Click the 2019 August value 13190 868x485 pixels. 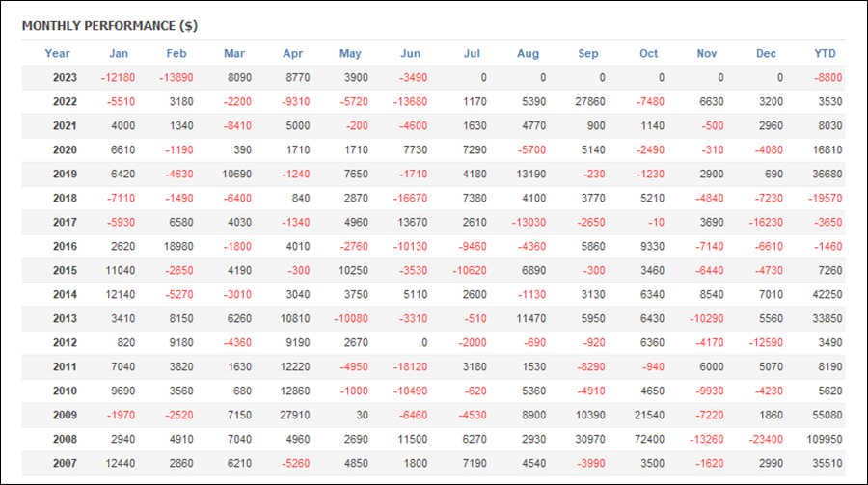530,174
